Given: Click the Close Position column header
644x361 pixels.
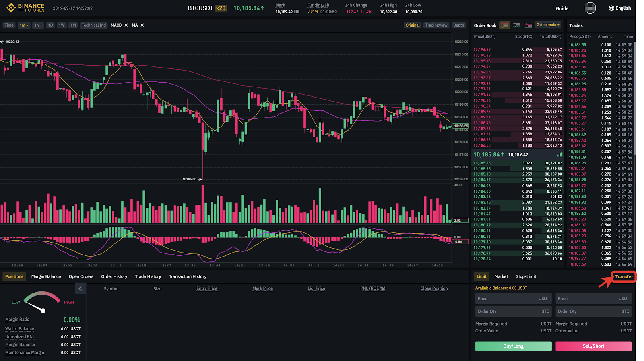Looking at the screenshot, I should [x=434, y=288].
